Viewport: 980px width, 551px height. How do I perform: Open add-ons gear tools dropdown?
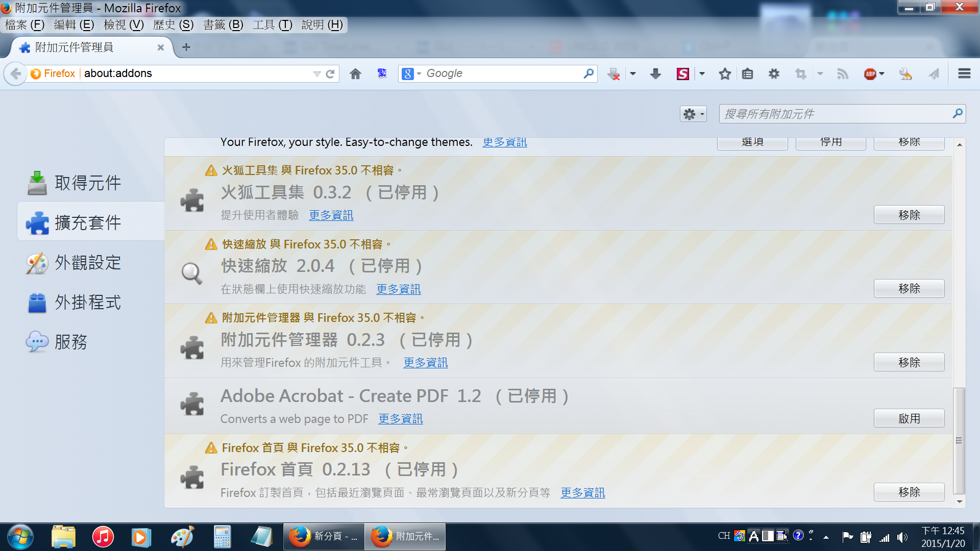click(x=693, y=114)
